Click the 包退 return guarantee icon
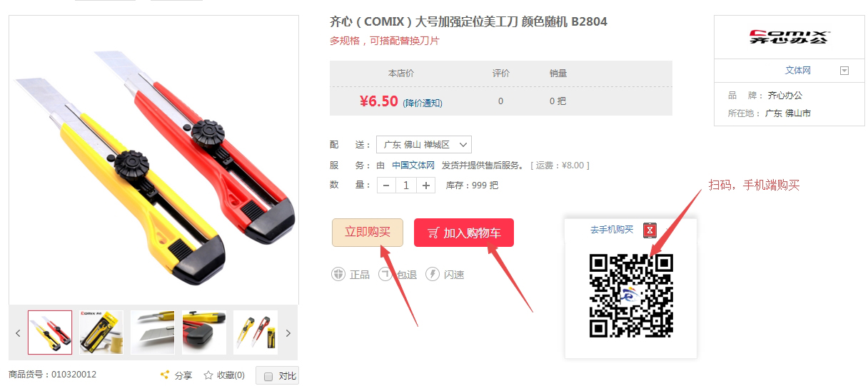 pyautogui.click(x=385, y=275)
